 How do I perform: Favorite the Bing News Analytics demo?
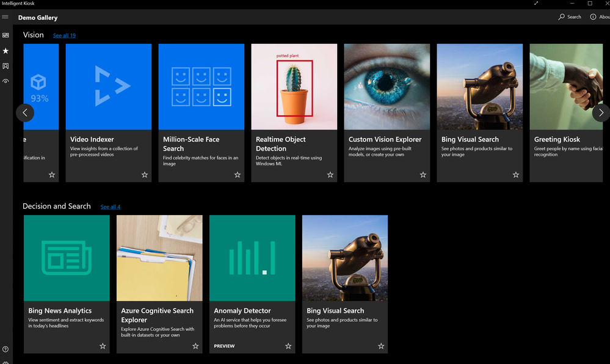click(103, 346)
